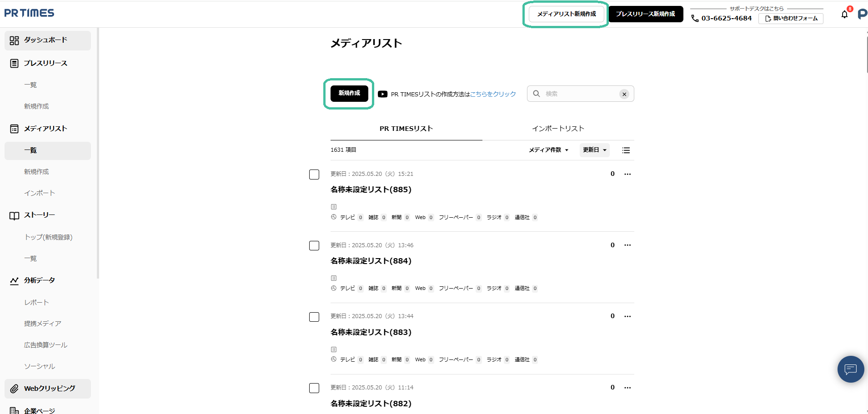Open more options for list 885
Screen dimensions: 868x414
pos(627,174)
